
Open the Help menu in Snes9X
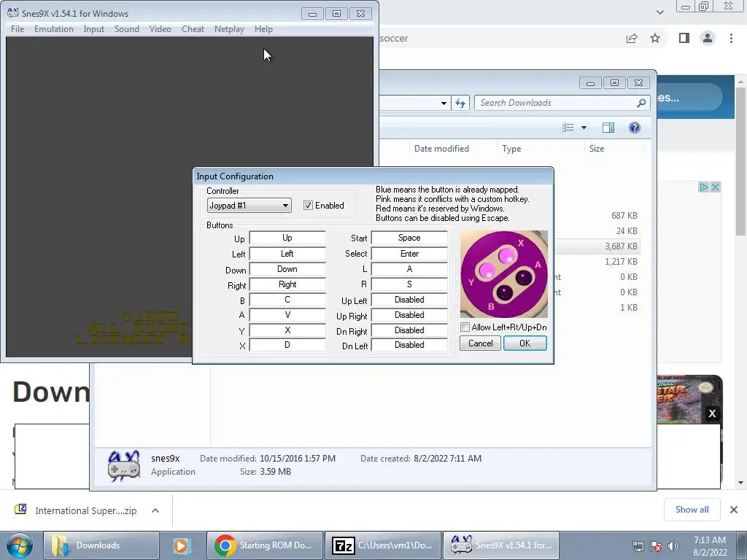[x=263, y=29]
